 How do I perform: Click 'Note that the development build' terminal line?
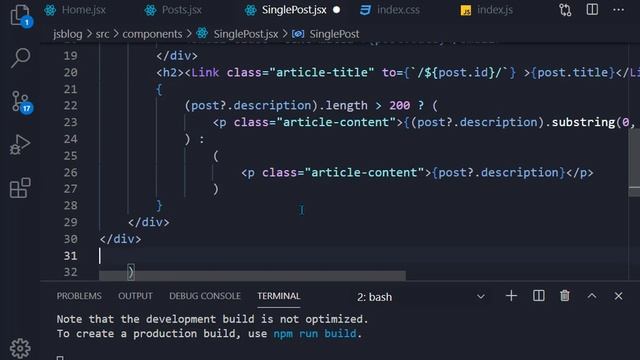[212, 319]
